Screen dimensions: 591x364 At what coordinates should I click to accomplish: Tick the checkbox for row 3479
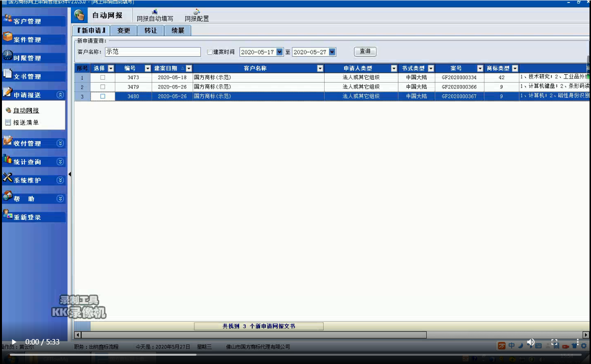coord(103,86)
